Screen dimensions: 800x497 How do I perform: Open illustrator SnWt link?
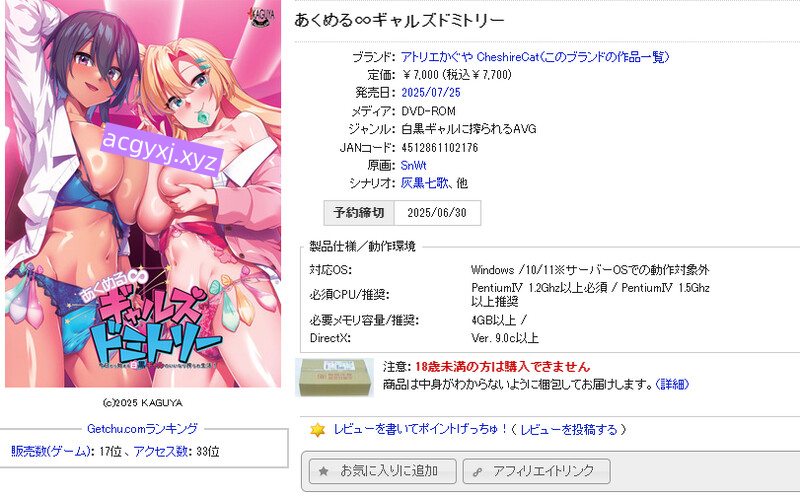click(x=413, y=165)
